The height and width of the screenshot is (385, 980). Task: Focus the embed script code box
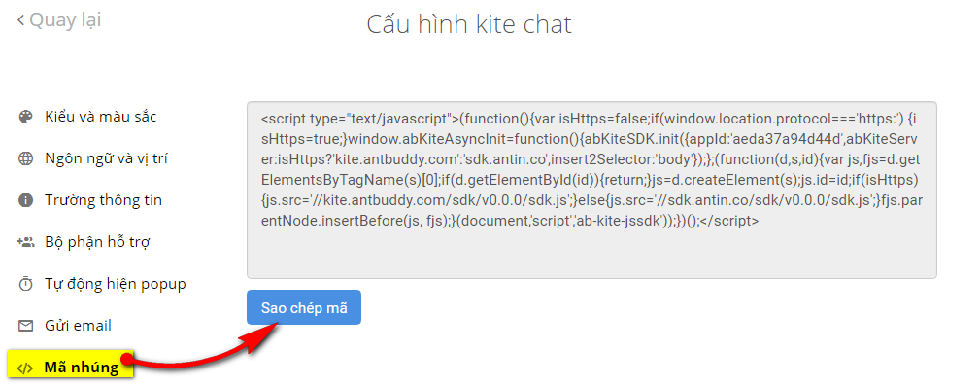coord(591,190)
